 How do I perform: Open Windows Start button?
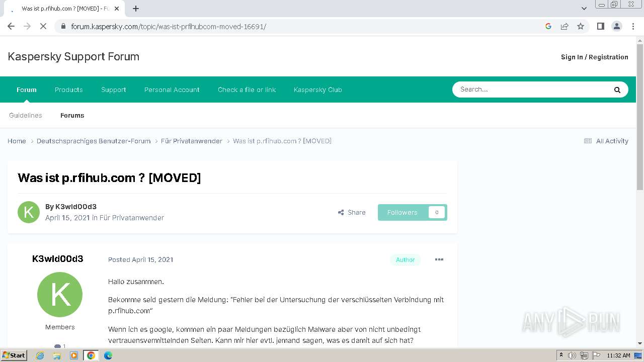tap(14, 355)
